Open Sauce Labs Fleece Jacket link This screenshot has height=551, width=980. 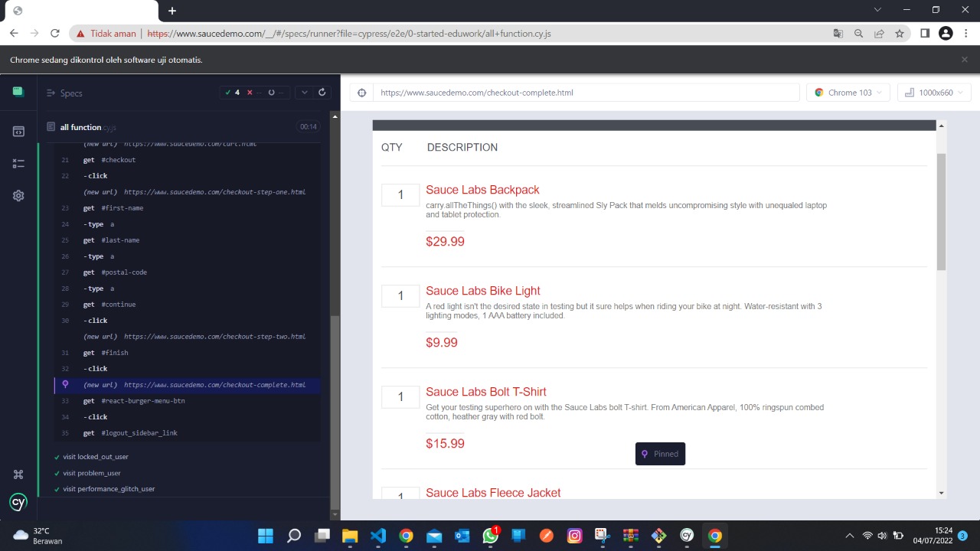(x=493, y=493)
